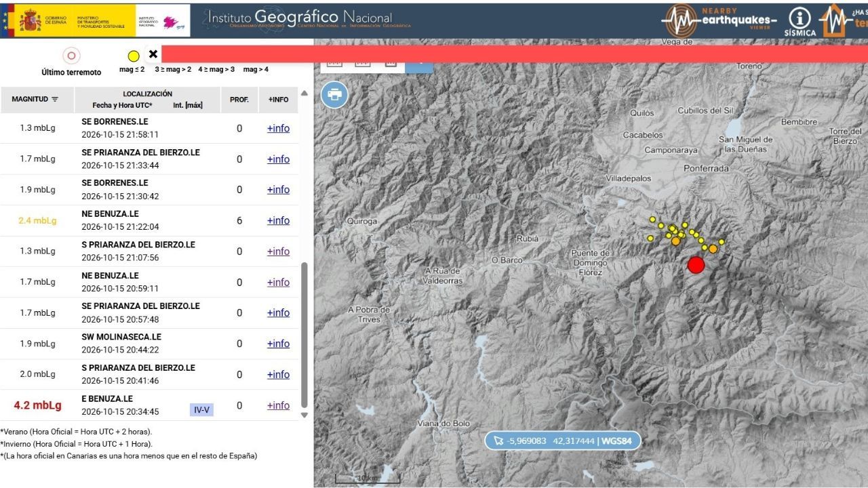Open +info for the 21:33:44 Priaranza del Bierzo quake
The image size is (868, 488).
tap(278, 159)
